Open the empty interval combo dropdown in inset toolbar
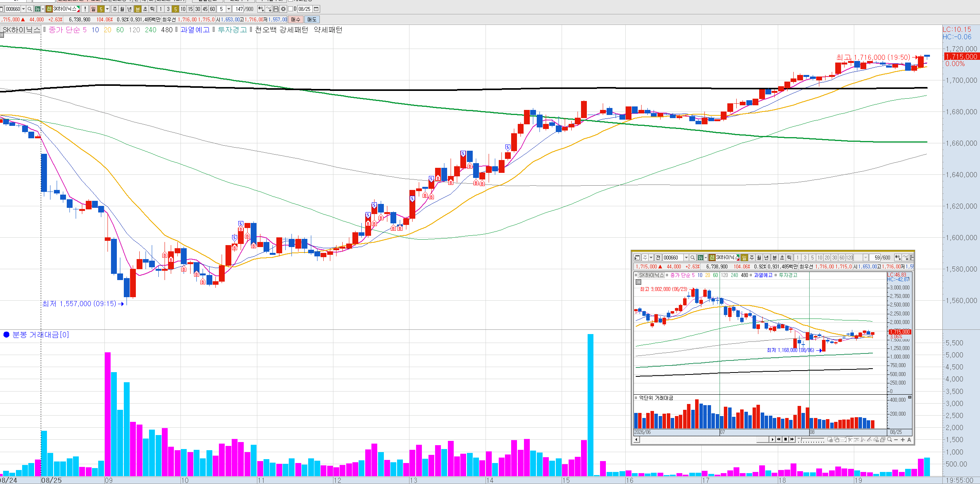Screen dimensions: 980x484 coord(866,258)
